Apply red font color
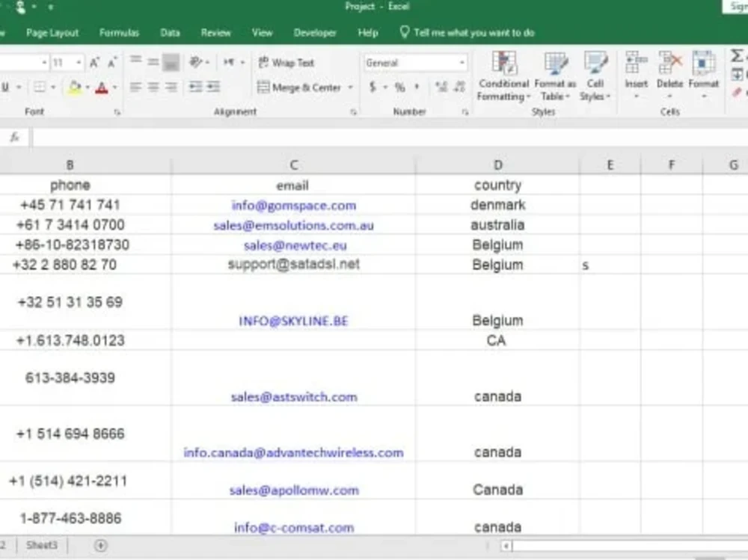The image size is (748, 560). pyautogui.click(x=102, y=87)
